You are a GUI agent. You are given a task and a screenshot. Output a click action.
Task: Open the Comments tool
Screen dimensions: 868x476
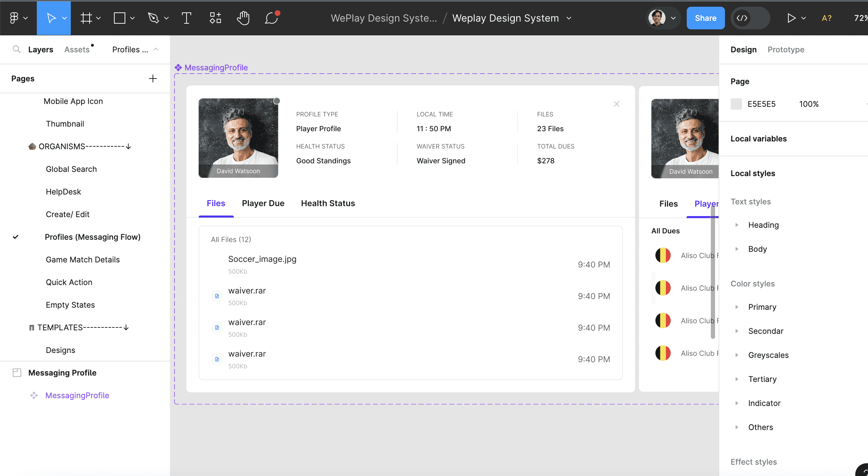272,18
